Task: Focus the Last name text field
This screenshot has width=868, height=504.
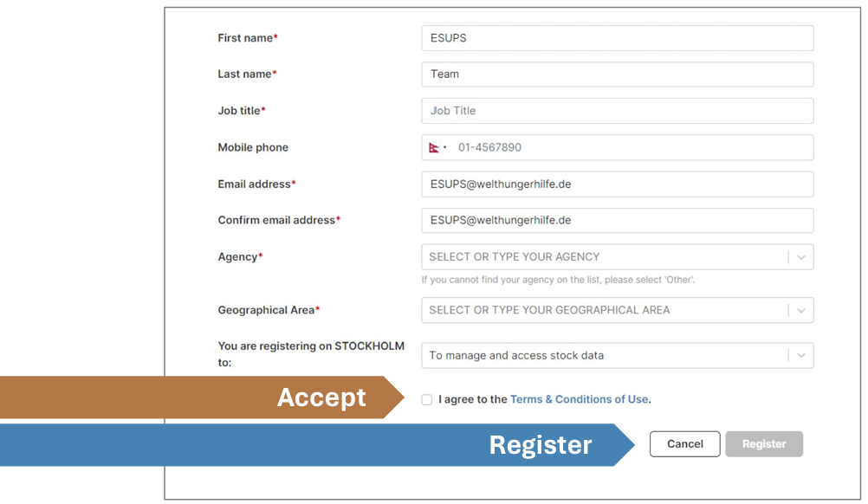Action: pos(617,74)
